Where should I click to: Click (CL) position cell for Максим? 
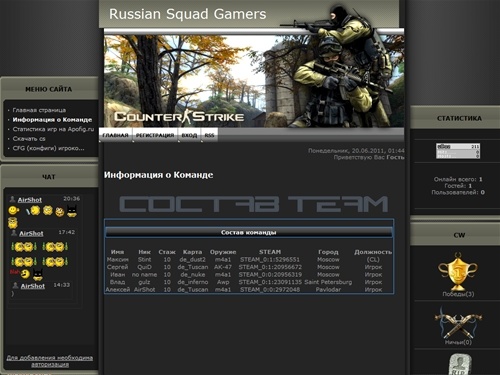[x=373, y=259]
